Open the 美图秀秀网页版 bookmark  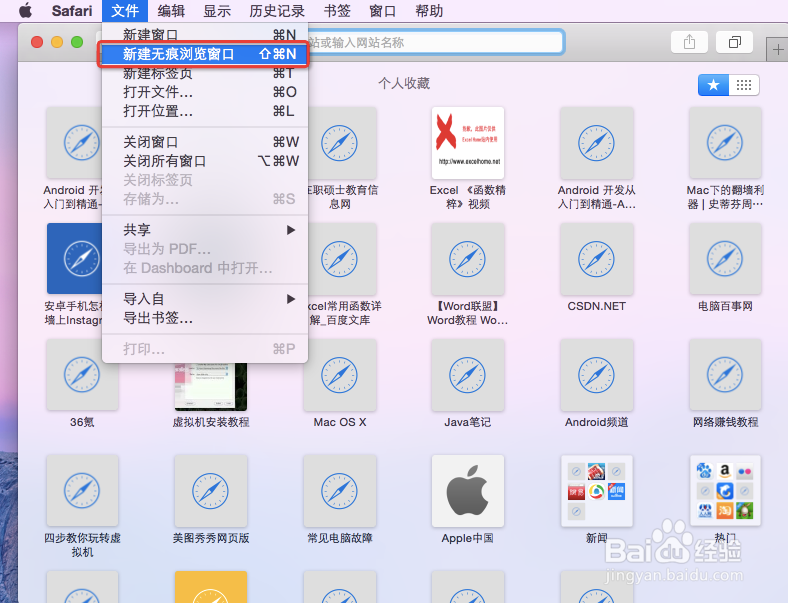pos(211,491)
